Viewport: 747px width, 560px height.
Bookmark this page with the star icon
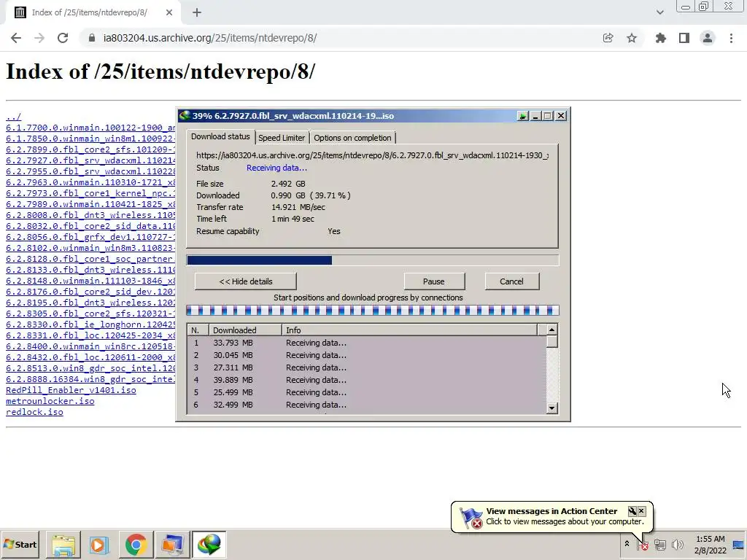(x=632, y=38)
